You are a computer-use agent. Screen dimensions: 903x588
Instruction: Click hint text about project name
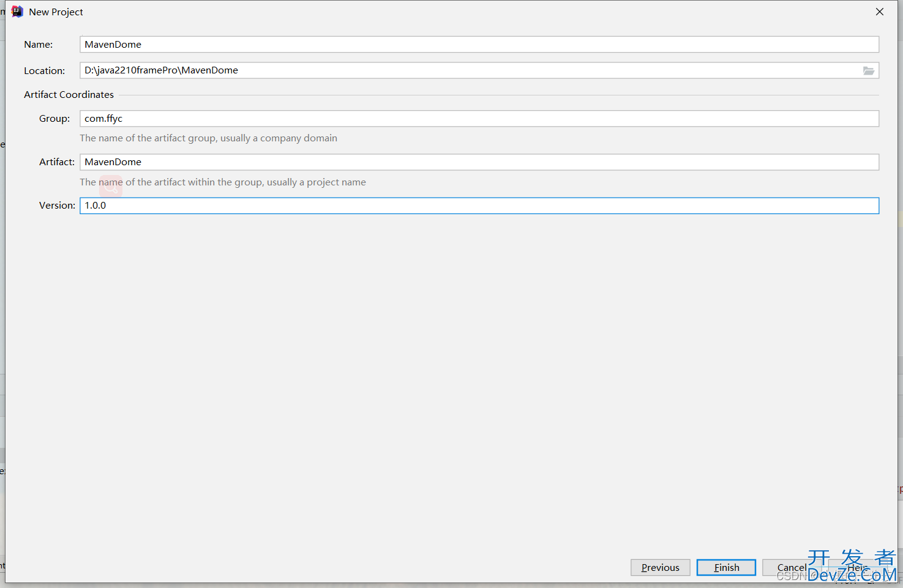[x=223, y=182]
